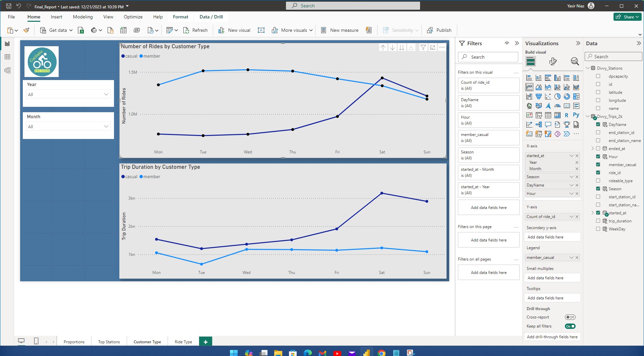Select the Treemap visualization icon
The image size is (644, 356).
tap(576, 96)
